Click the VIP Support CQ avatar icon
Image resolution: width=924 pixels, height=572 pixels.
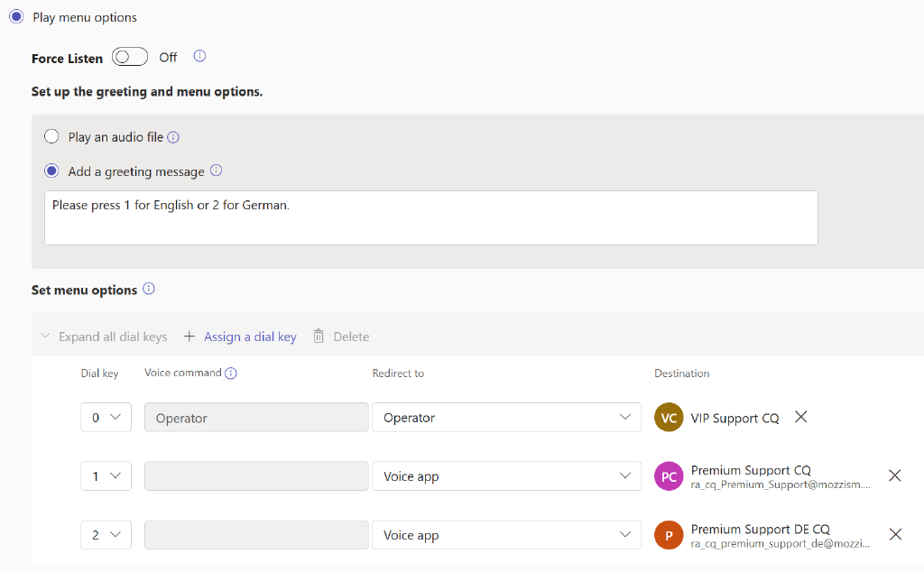tap(668, 417)
